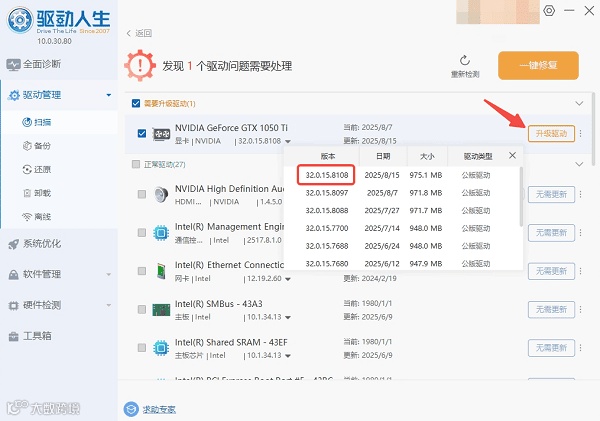Click the NVIDIA audio speaker icon
Screen dimensions: 600x421
(x=161, y=194)
